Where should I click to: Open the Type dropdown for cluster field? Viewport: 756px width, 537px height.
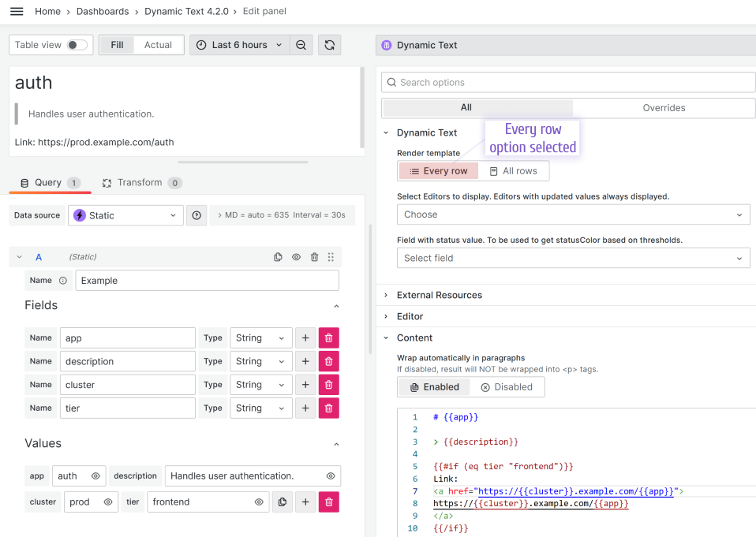pos(260,384)
